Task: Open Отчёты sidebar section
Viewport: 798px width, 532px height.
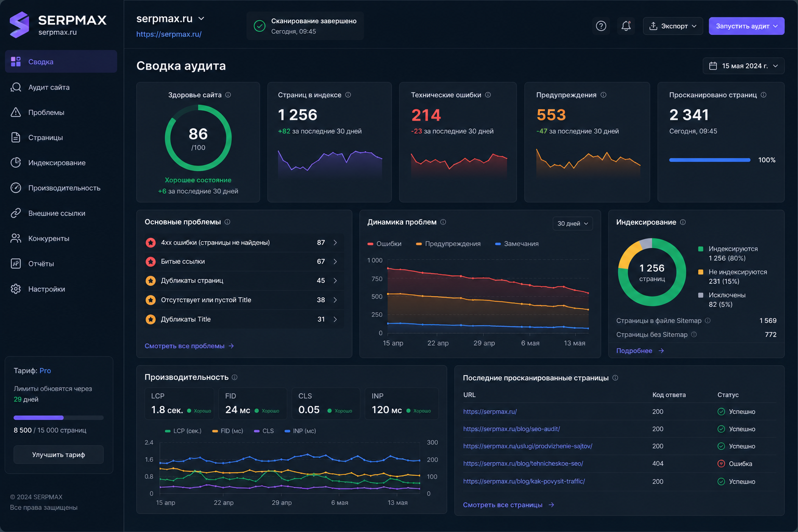Action: [61, 263]
